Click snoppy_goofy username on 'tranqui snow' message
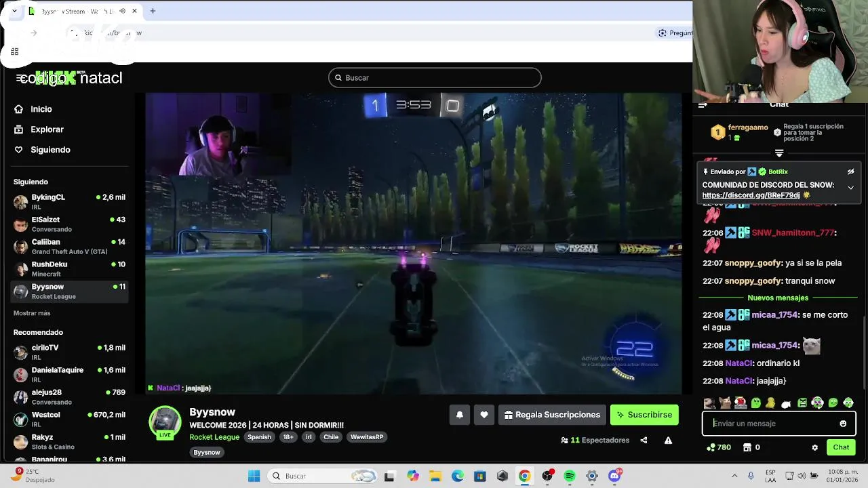 [753, 281]
